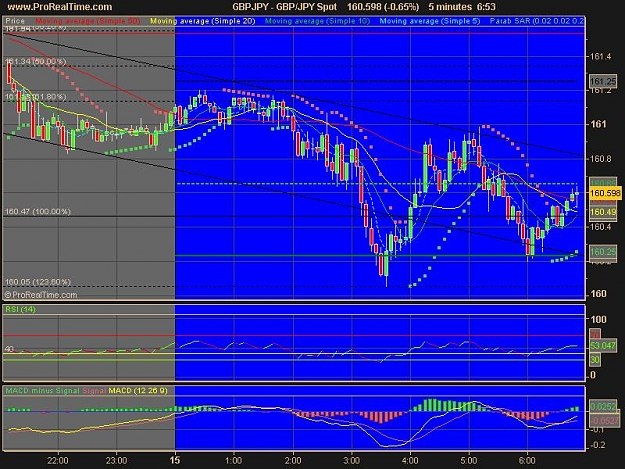
Task: Click the bold 161 price axis label
Action: pos(598,124)
